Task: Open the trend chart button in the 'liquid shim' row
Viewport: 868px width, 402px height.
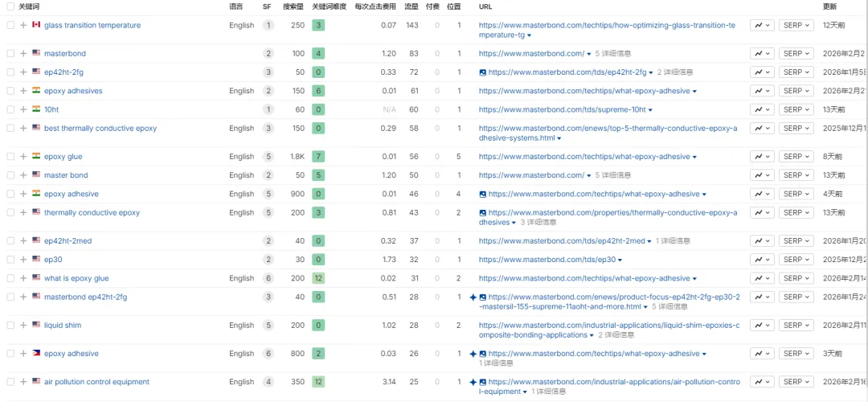Action: click(x=762, y=326)
